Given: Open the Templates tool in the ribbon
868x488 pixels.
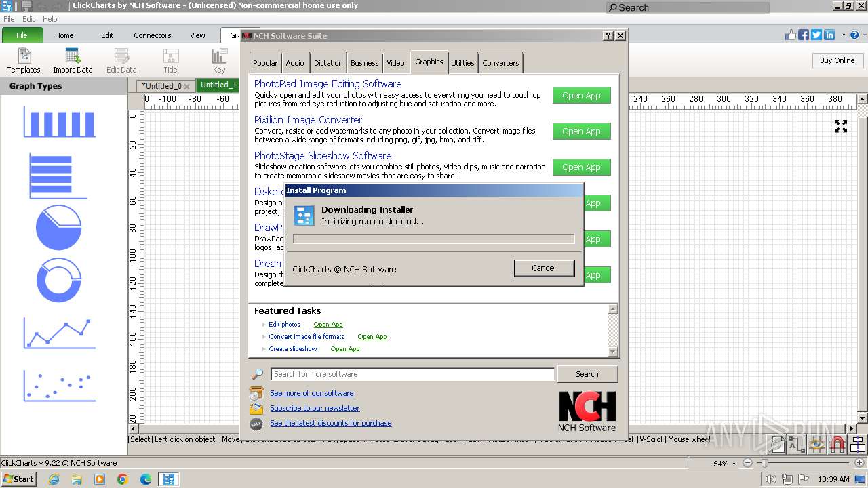Looking at the screenshot, I should point(24,60).
